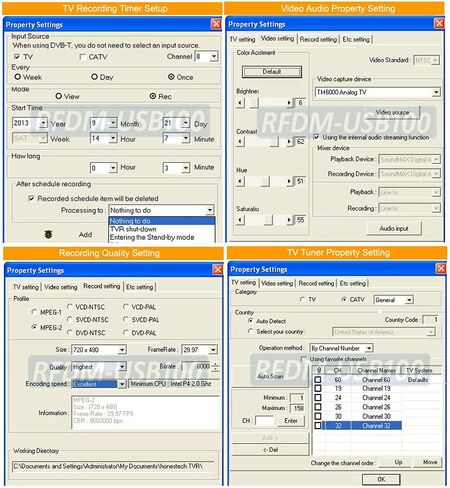Click hue slider right arrow
The height and width of the screenshot is (488, 450).
[x=289, y=181]
